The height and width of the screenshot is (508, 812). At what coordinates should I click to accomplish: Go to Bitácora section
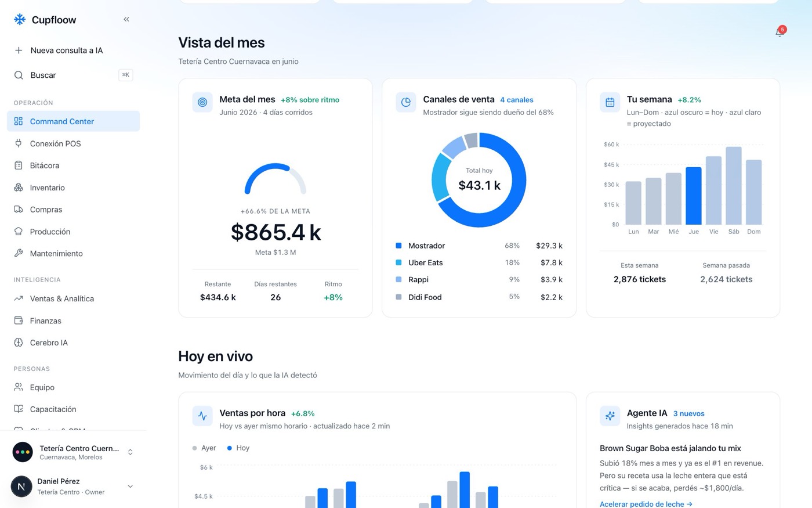pyautogui.click(x=73, y=165)
